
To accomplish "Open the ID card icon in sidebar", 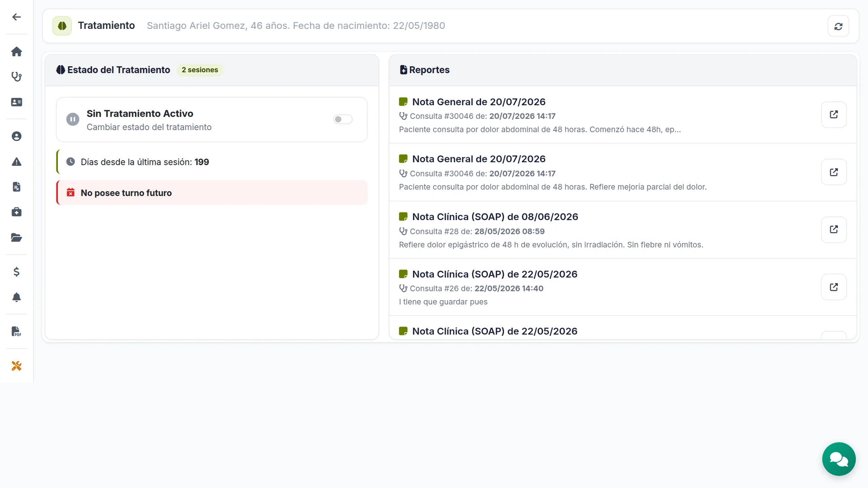I will click(x=17, y=102).
